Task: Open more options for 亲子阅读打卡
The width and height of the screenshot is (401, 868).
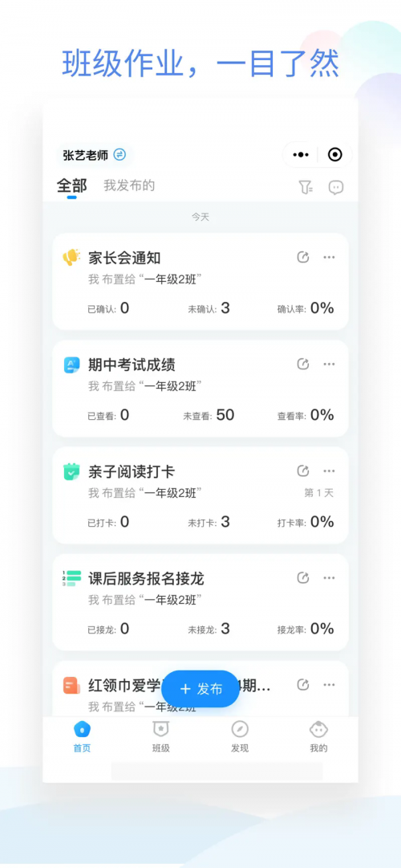Action: pos(329,471)
